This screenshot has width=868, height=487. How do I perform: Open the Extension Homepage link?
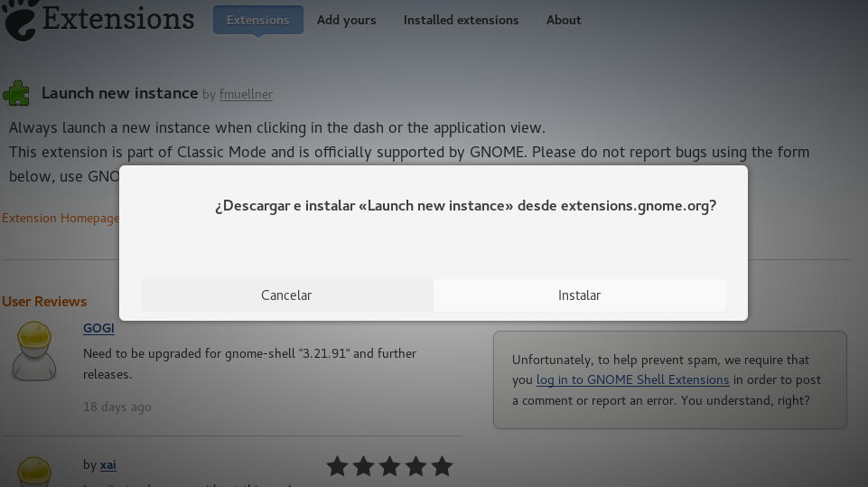[61, 218]
